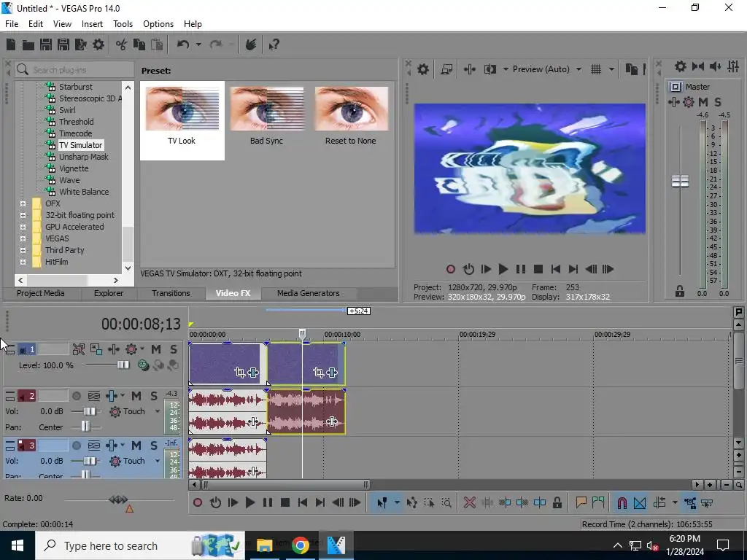Arm audio track 2 for record
Image resolution: width=747 pixels, height=560 pixels.
click(x=76, y=396)
